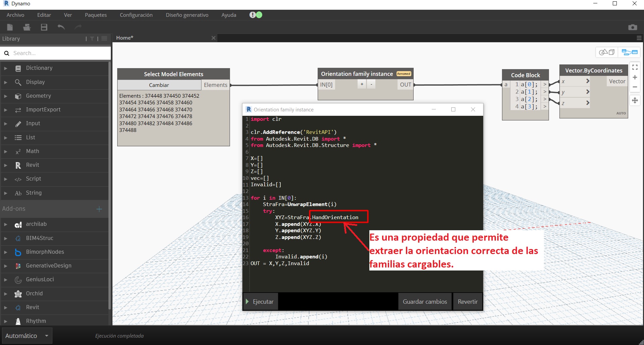Open the Editar menu
The width and height of the screenshot is (644, 345).
44,15
